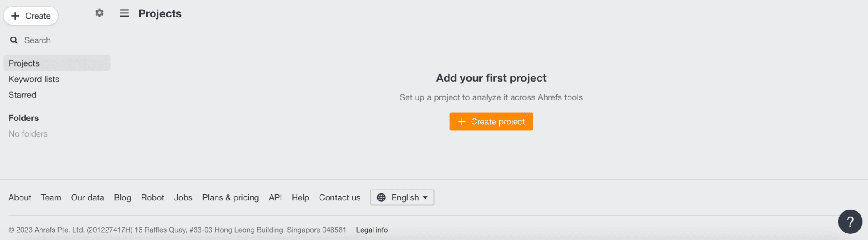868x240 pixels.
Task: Open the Jobs footer link
Action: pos(183,198)
